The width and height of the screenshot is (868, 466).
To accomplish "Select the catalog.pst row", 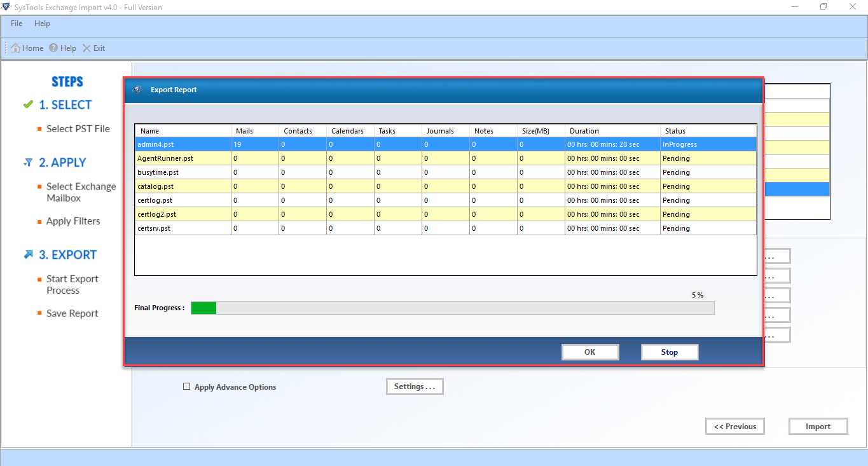I will tap(446, 186).
